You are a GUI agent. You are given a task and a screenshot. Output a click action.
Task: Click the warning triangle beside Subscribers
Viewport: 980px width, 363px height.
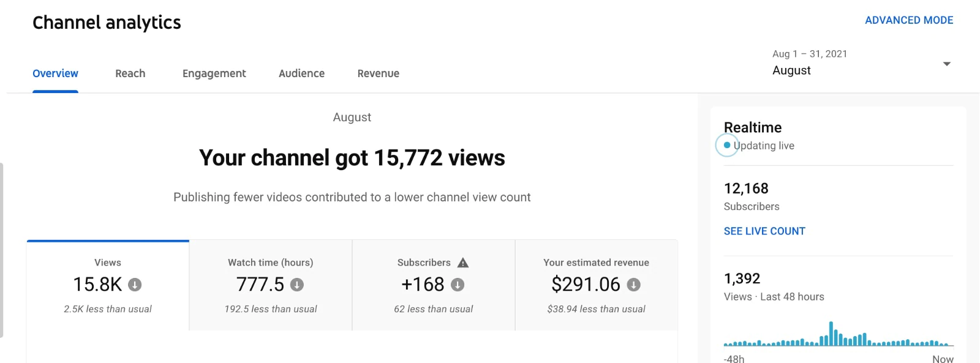(x=464, y=262)
